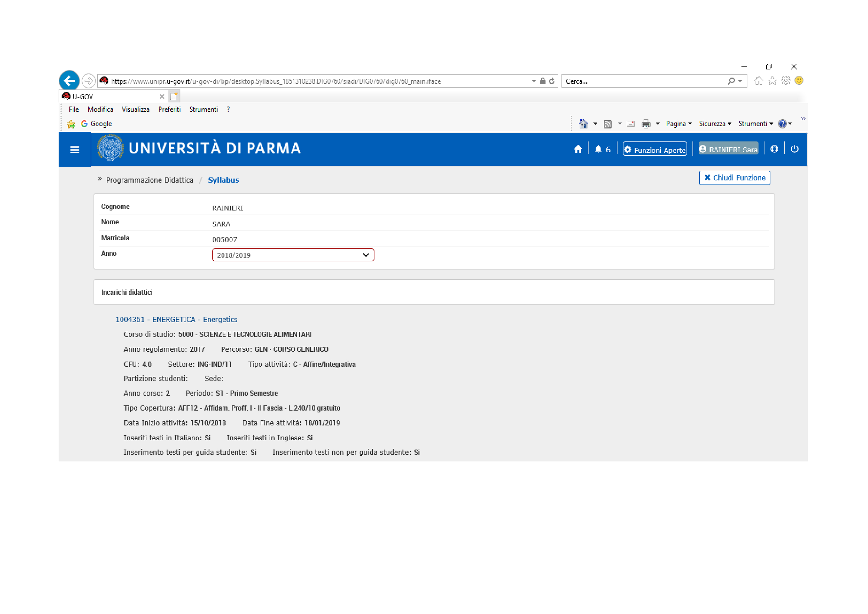This screenshot has width=868, height=614.
Task: Click 'C - Affine/Integrativa' text
Action: (324, 364)
